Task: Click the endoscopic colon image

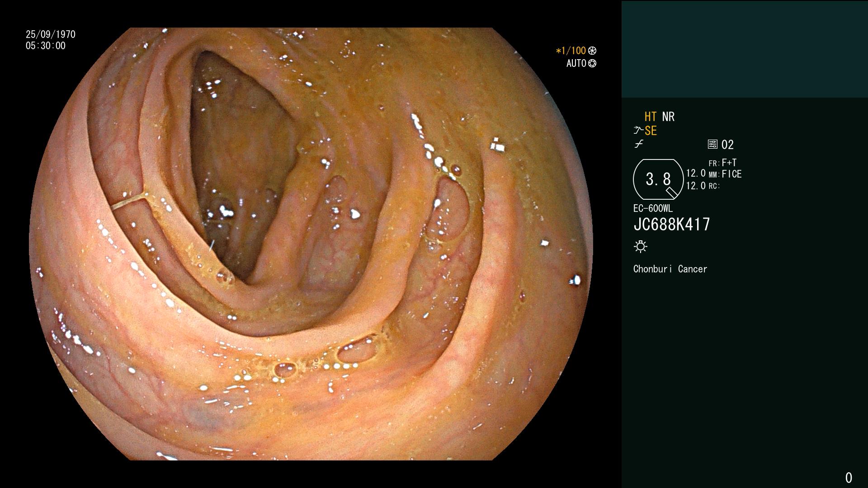Action: [x=311, y=244]
